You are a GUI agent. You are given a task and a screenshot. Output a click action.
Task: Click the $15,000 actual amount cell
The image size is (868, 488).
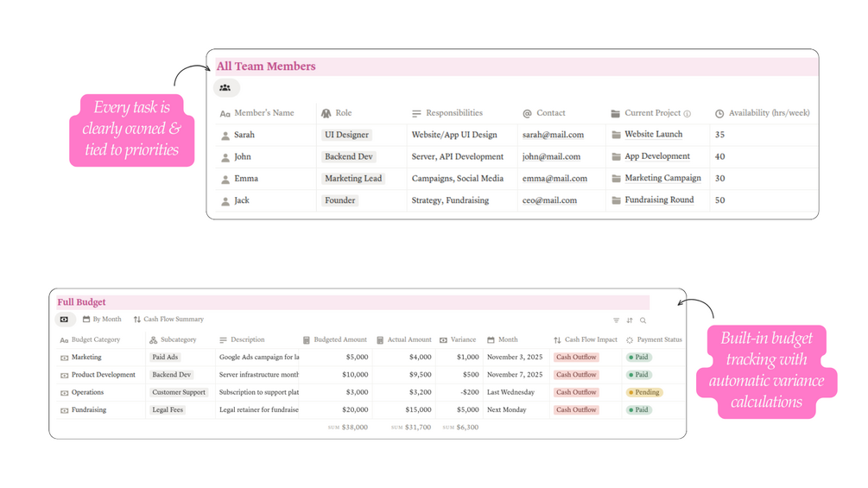point(418,410)
